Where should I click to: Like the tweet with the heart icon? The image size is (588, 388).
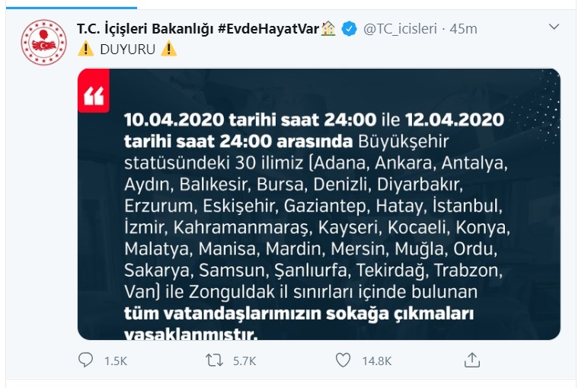[343, 361]
